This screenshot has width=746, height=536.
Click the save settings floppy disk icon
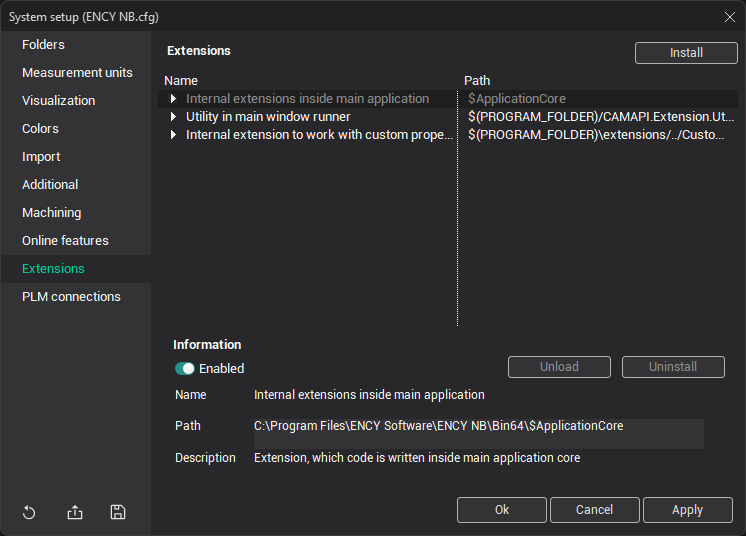coord(118,513)
